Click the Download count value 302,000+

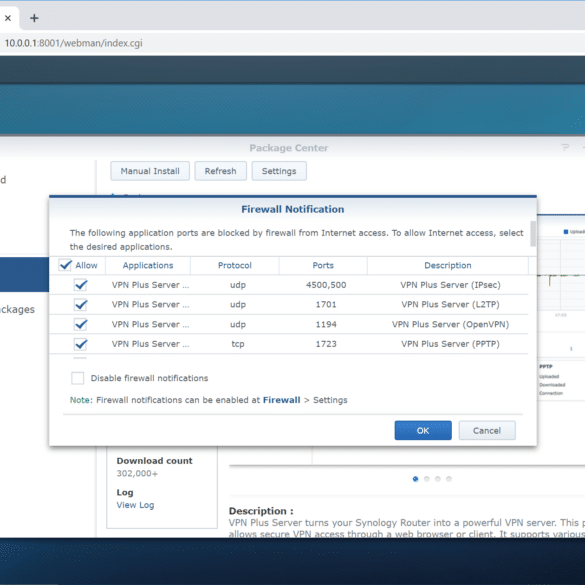coord(137,473)
